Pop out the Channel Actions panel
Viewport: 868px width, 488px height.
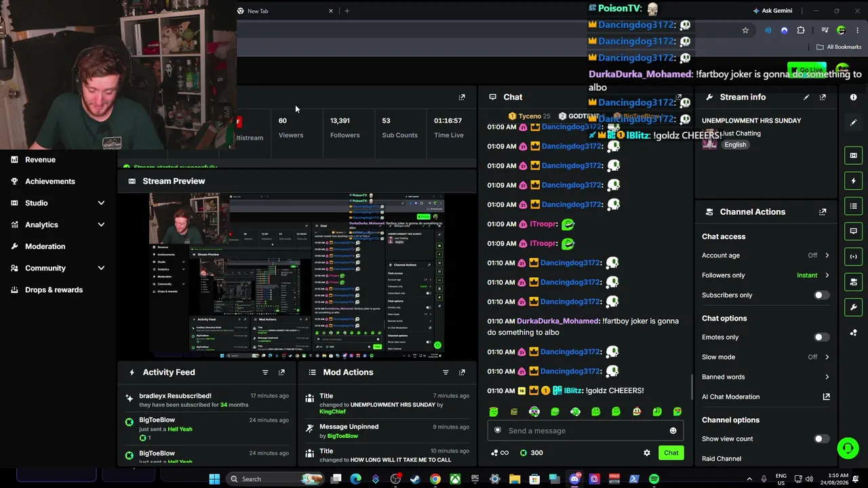823,212
